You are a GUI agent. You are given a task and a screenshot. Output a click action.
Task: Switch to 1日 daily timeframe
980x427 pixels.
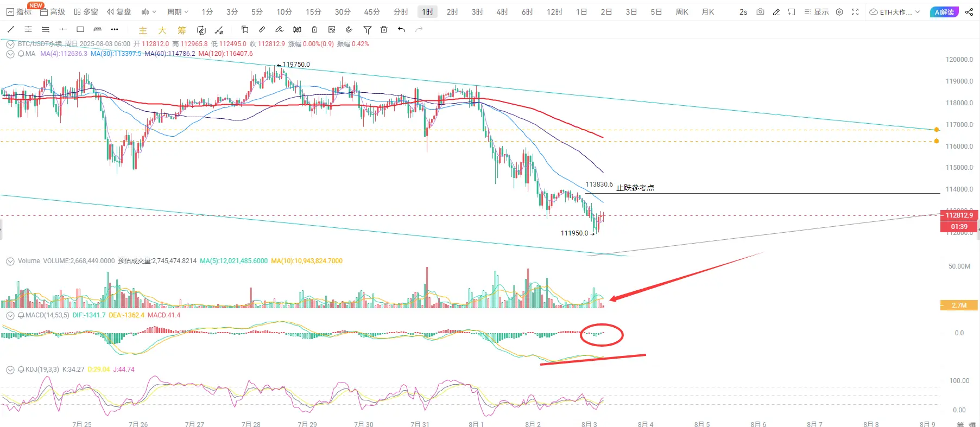(581, 12)
